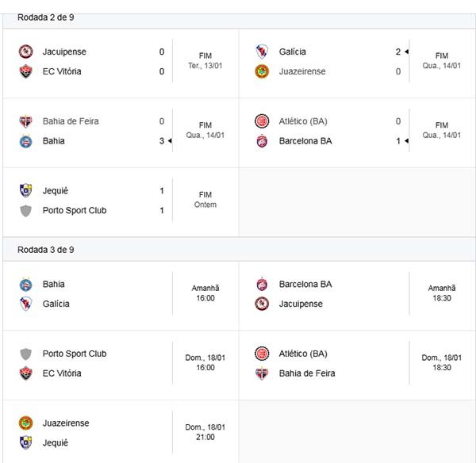
Task: Click Porto Sport Club shield in Rodada 3
Action: [25, 354]
